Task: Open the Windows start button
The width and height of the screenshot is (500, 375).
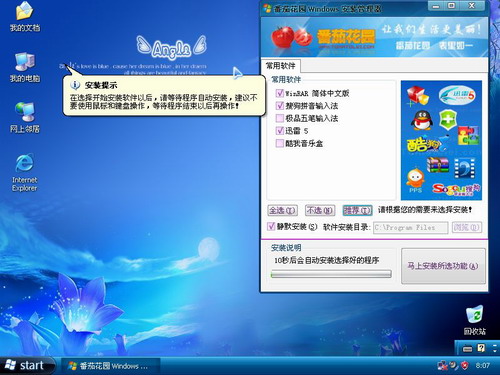Action: (28, 366)
